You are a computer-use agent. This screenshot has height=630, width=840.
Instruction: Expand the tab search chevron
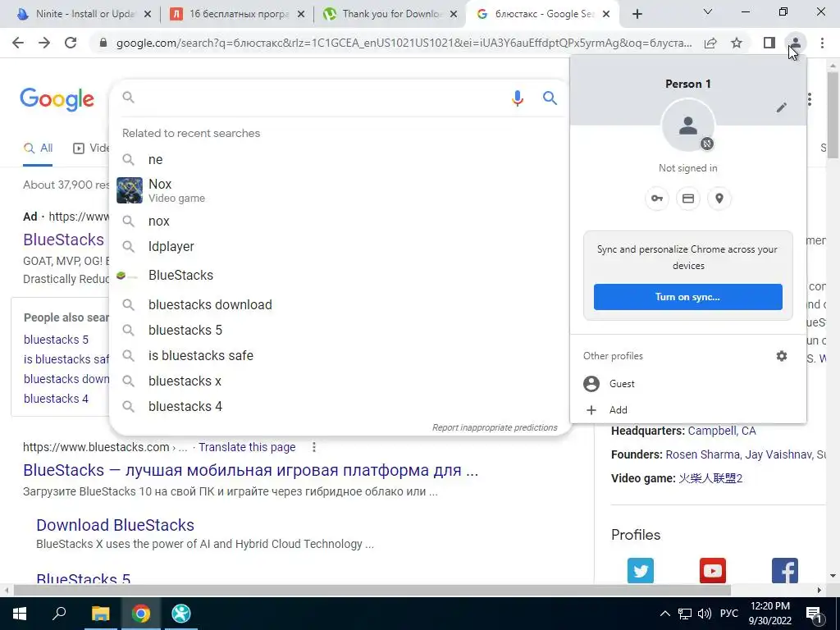[708, 11]
